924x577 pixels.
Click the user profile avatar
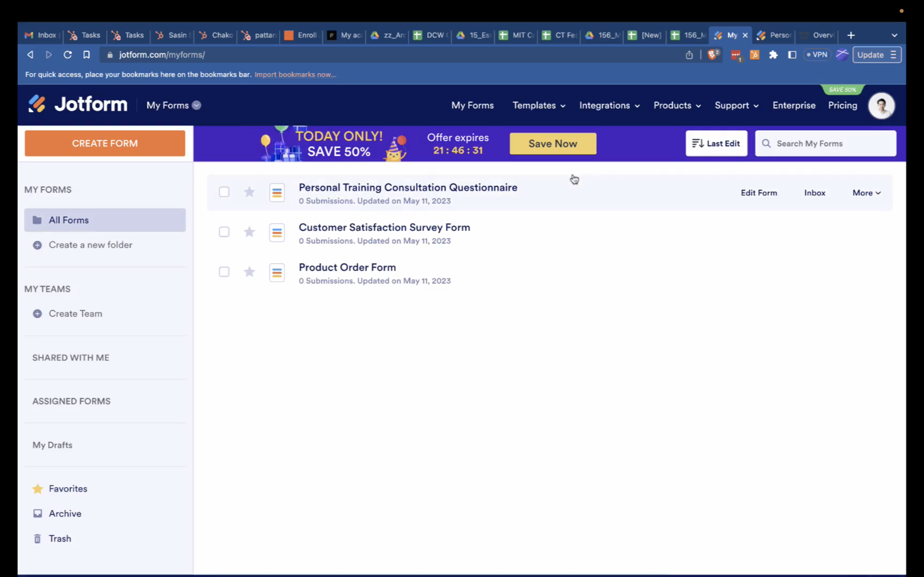tap(881, 106)
